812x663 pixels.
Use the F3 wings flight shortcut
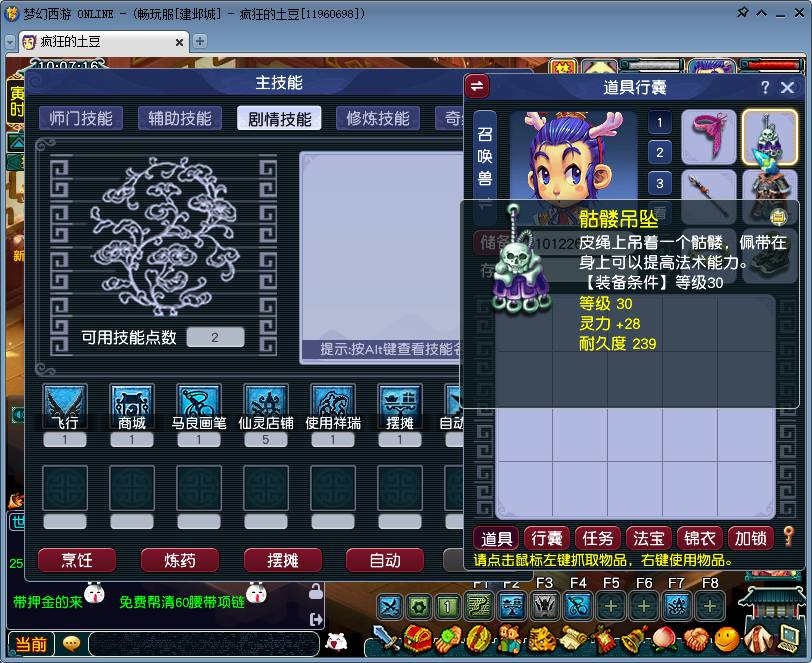(545, 606)
